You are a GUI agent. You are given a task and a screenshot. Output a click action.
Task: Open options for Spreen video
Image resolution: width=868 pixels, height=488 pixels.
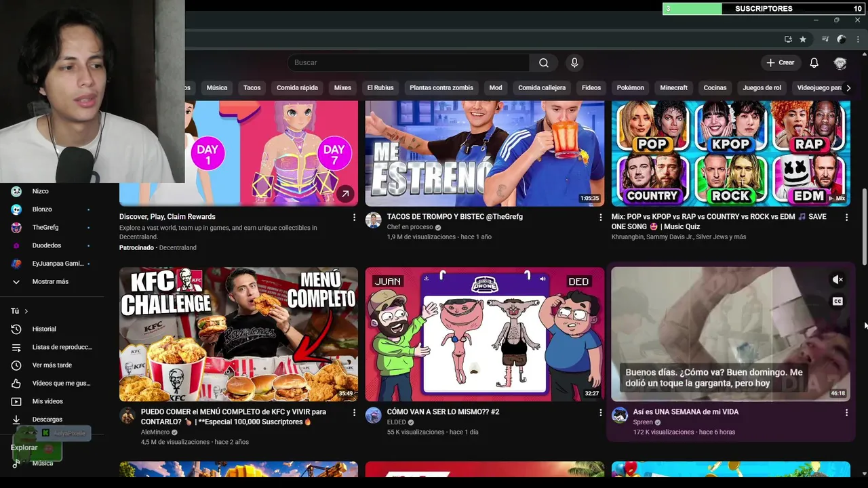pos(846,412)
